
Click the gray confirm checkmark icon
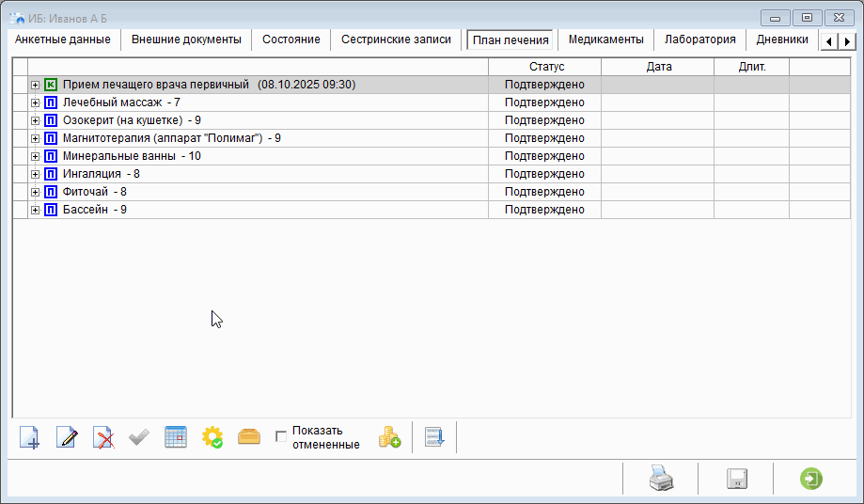(x=139, y=438)
